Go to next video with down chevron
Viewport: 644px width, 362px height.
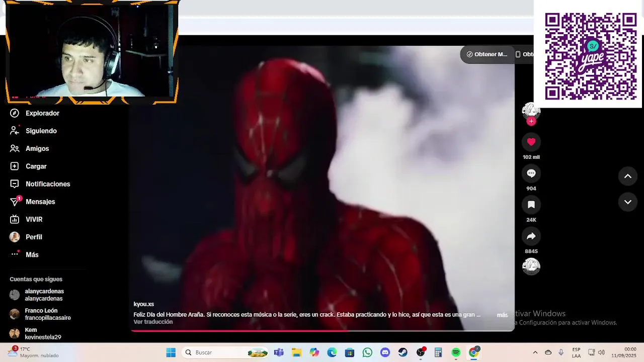[x=628, y=202]
